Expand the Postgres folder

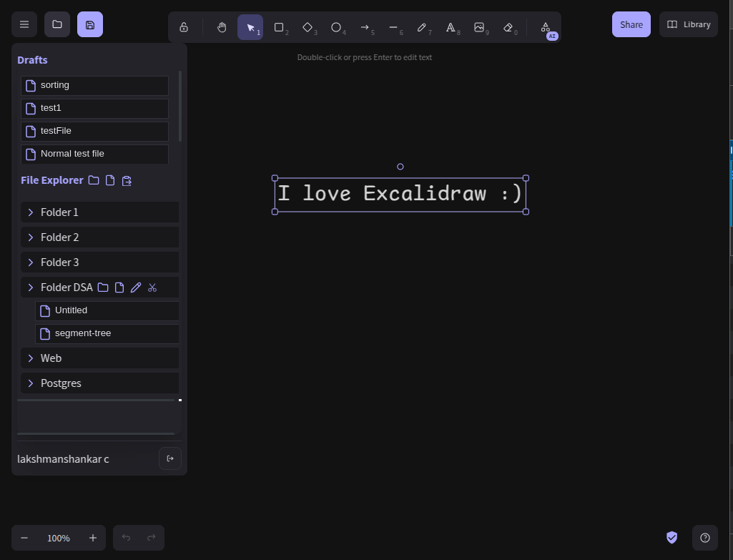pyautogui.click(x=100, y=383)
